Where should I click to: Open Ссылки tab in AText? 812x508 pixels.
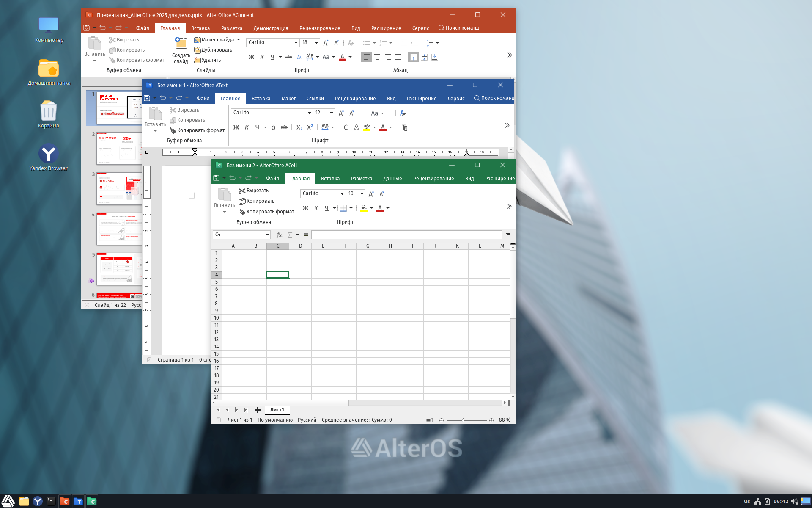pos(315,99)
